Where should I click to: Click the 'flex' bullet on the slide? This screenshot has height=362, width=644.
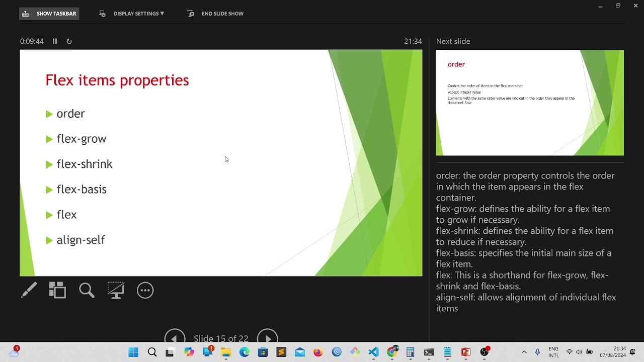(67, 215)
